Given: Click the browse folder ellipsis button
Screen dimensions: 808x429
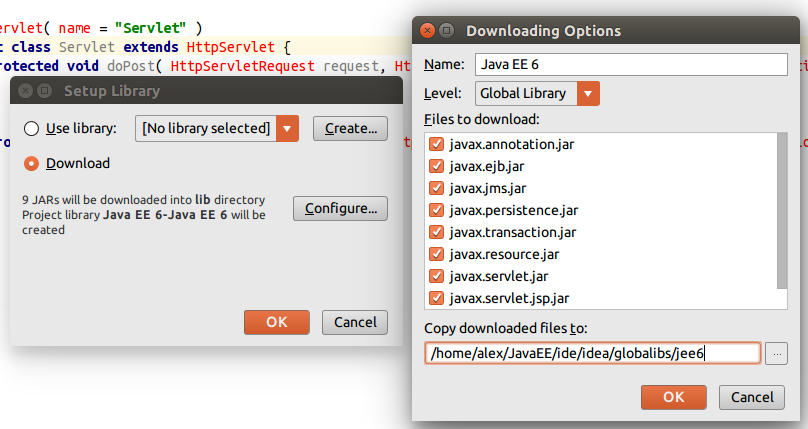Looking at the screenshot, I should (x=779, y=353).
